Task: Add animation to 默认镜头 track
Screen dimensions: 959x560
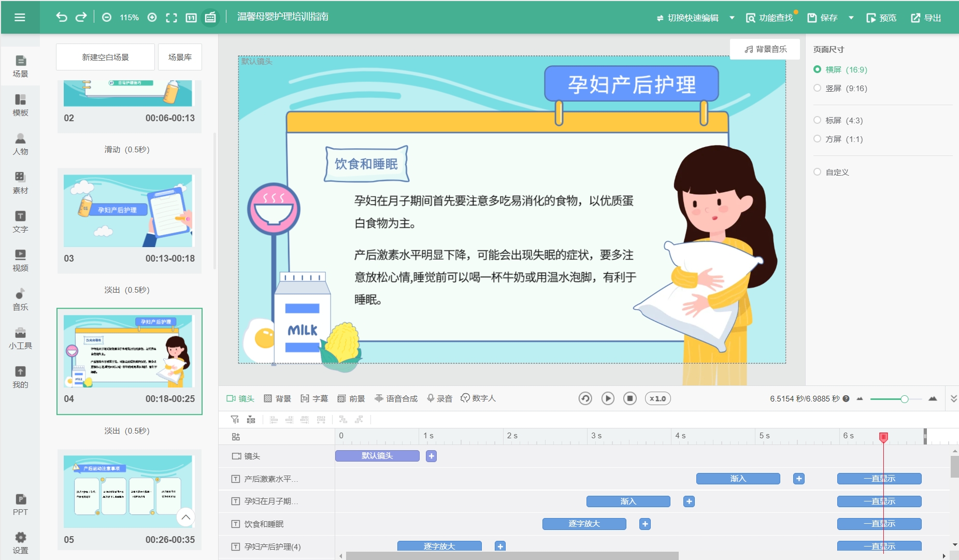Action: click(x=431, y=456)
